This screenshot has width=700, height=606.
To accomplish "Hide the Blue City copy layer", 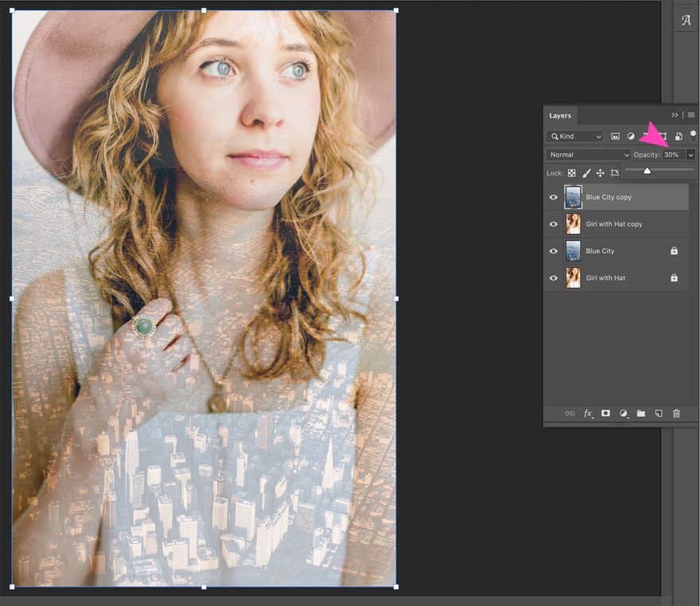I will (553, 196).
